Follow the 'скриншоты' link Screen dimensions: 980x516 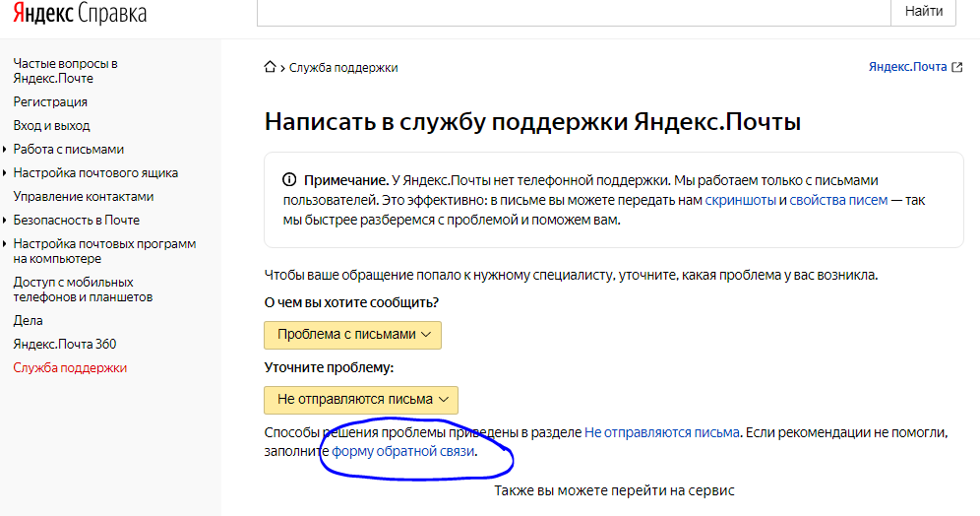tap(741, 200)
